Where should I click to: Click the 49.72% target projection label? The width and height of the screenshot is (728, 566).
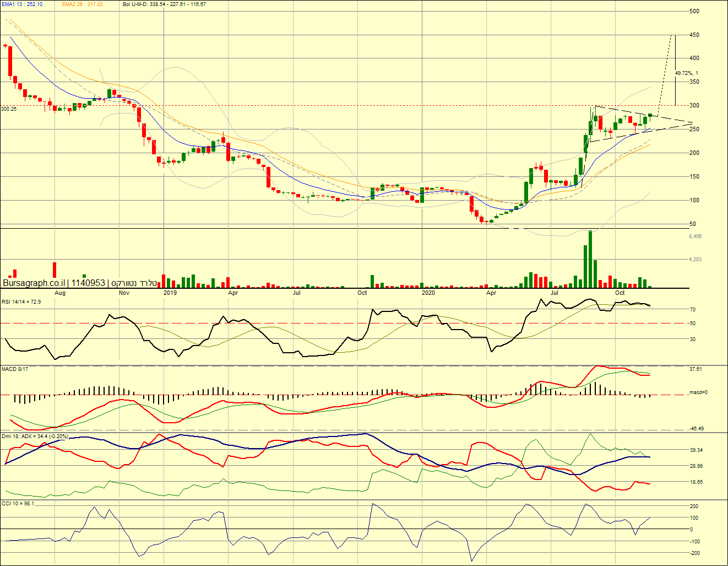686,73
